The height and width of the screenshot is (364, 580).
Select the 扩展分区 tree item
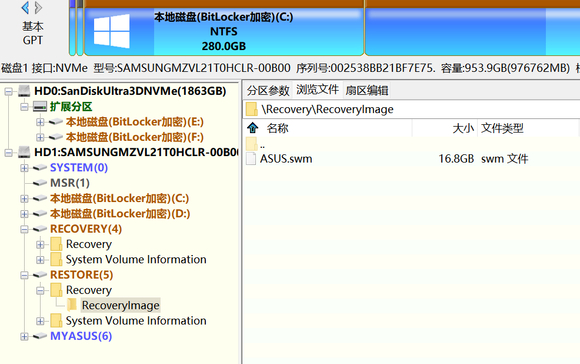click(x=71, y=107)
